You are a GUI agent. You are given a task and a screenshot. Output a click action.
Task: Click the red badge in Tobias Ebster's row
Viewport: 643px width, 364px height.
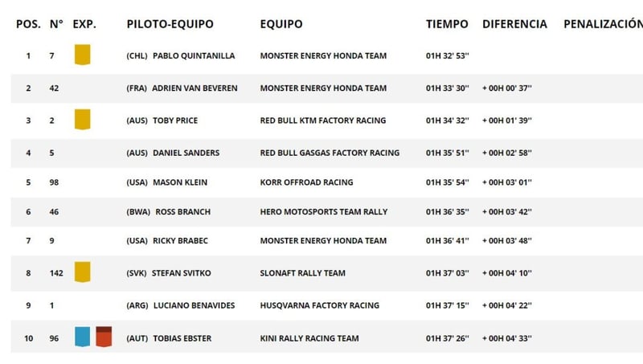click(x=104, y=337)
